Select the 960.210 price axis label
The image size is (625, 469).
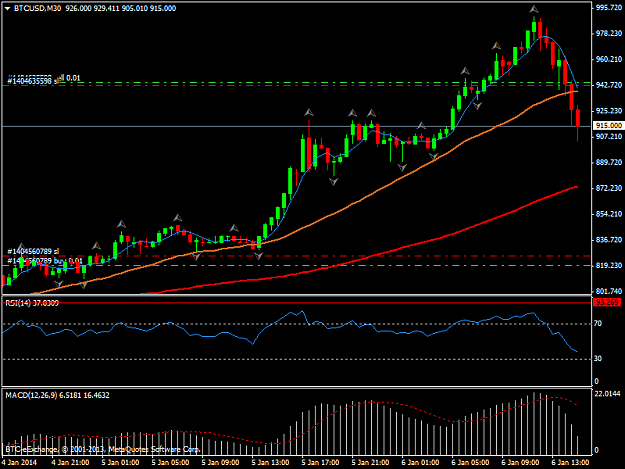[x=609, y=59]
